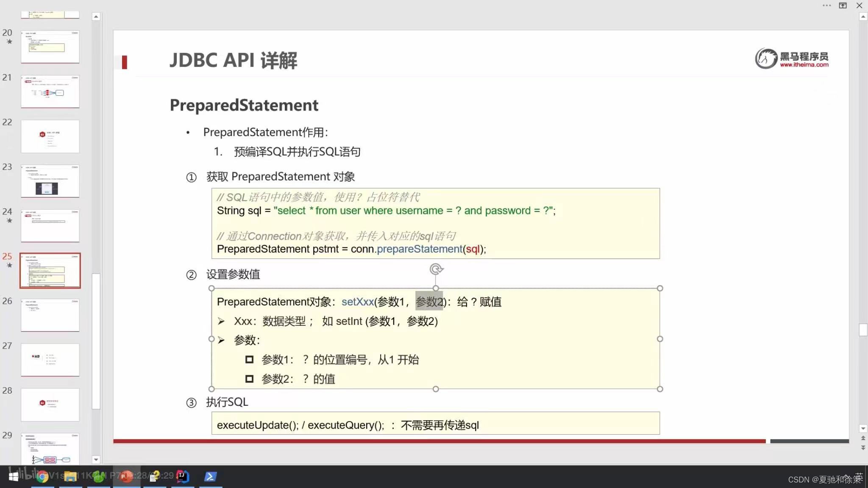
Task: Click the Ribbon Display Options icon
Action: [842, 6]
